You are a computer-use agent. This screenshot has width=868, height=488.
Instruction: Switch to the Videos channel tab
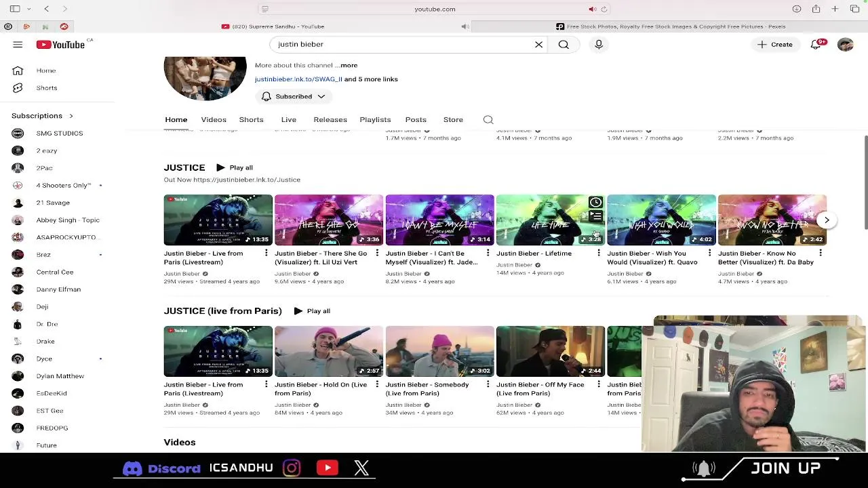click(x=214, y=120)
